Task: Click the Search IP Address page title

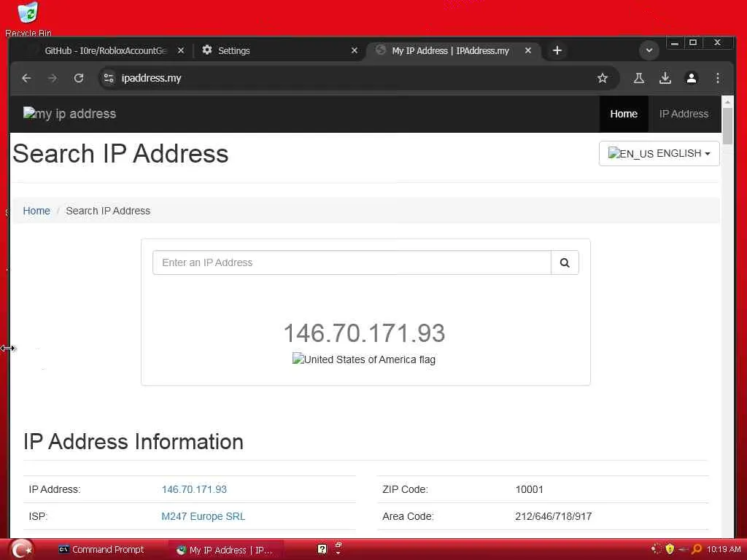Action: tap(120, 154)
